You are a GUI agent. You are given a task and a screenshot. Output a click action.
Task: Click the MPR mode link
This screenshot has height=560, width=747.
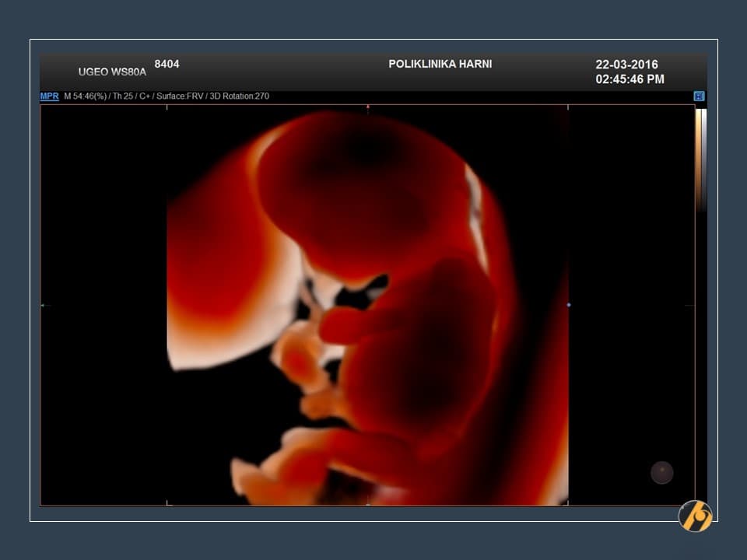point(49,96)
